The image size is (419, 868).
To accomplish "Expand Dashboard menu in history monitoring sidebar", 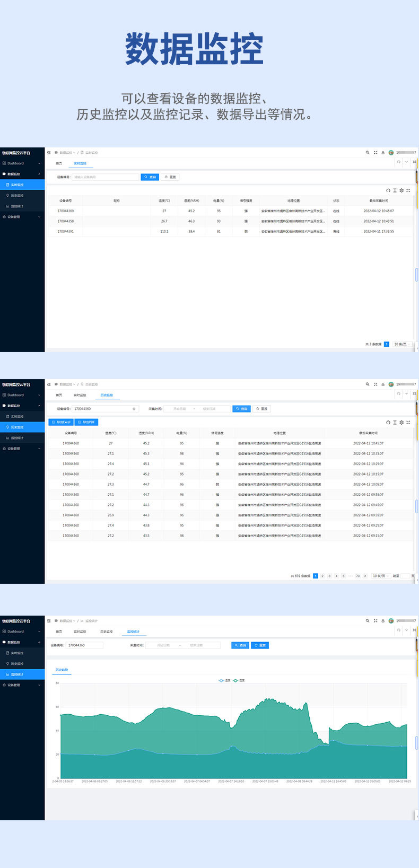I will (x=22, y=395).
